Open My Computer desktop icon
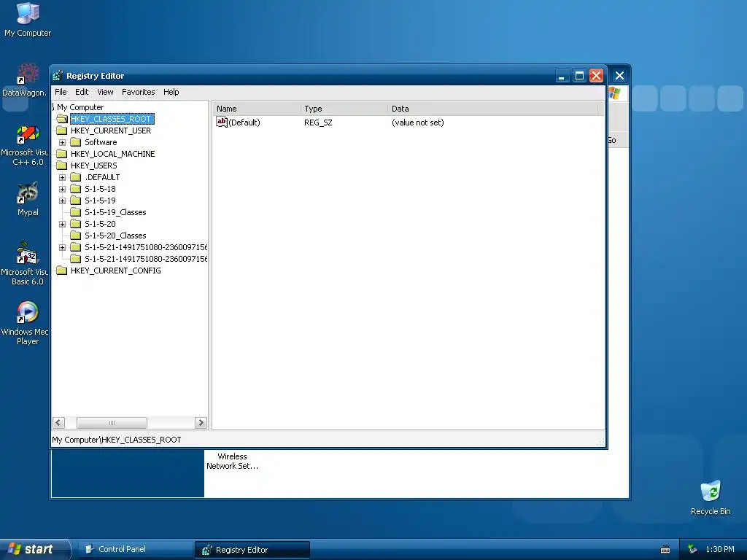The height and width of the screenshot is (560, 747). [28, 20]
